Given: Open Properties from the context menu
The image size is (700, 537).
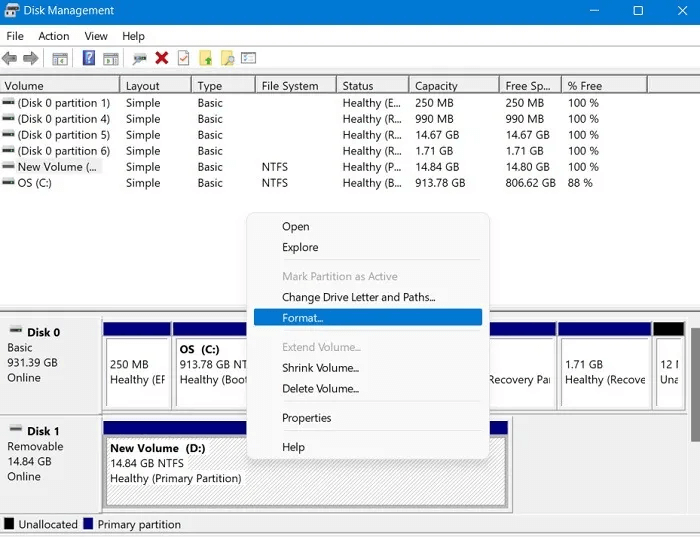Looking at the screenshot, I should pyautogui.click(x=368, y=418).
